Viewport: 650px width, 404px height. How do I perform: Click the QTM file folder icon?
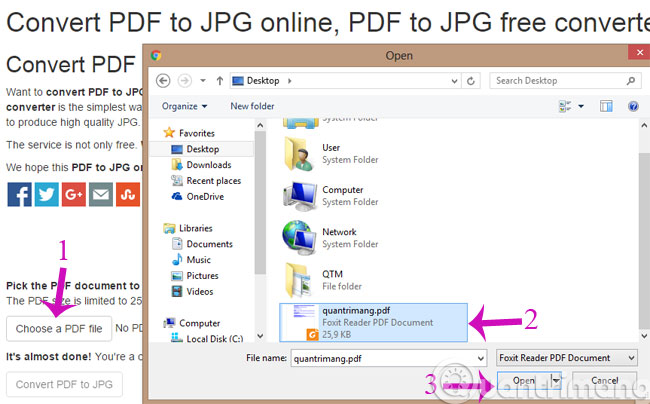tap(298, 280)
